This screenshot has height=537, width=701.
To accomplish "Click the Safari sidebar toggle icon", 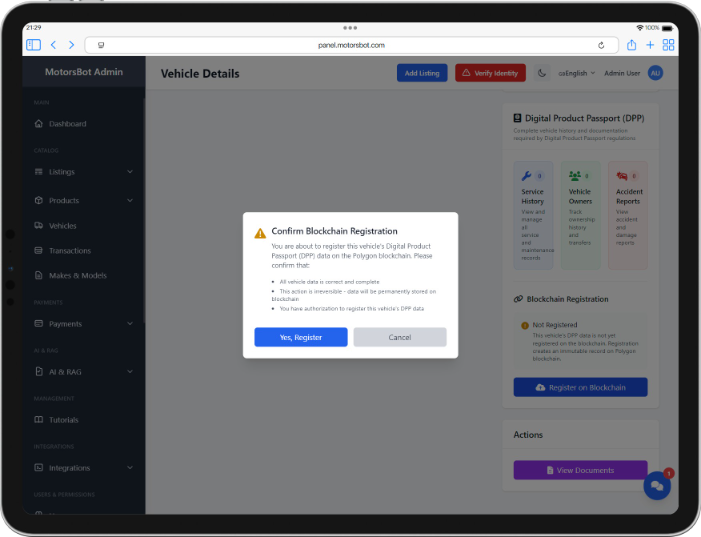I will (33, 45).
